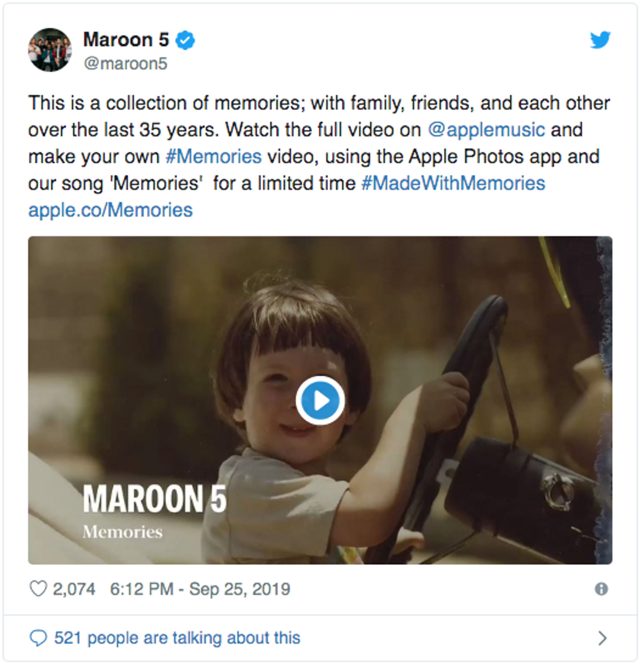The image size is (644, 663).
Task: Play the Memories video
Action: coord(320,401)
